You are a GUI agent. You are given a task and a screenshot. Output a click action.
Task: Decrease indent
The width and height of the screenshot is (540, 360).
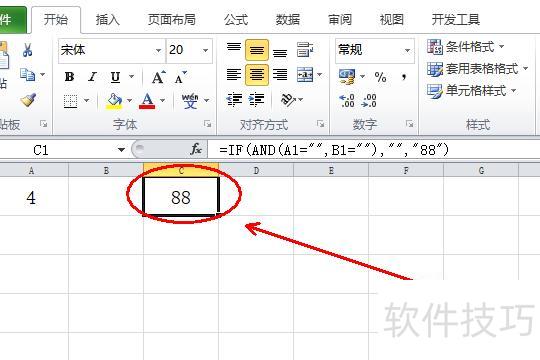[234, 100]
